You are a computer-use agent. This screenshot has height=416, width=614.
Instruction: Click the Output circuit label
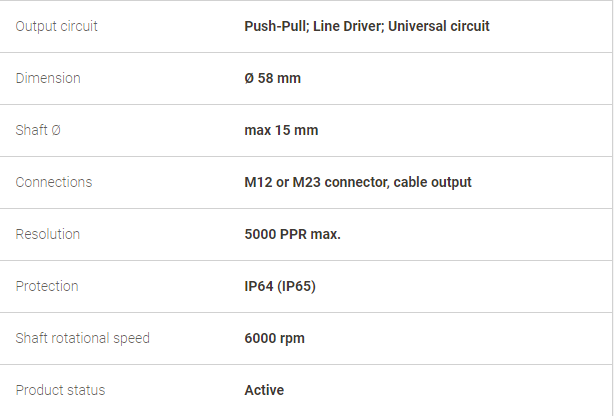coord(56,26)
